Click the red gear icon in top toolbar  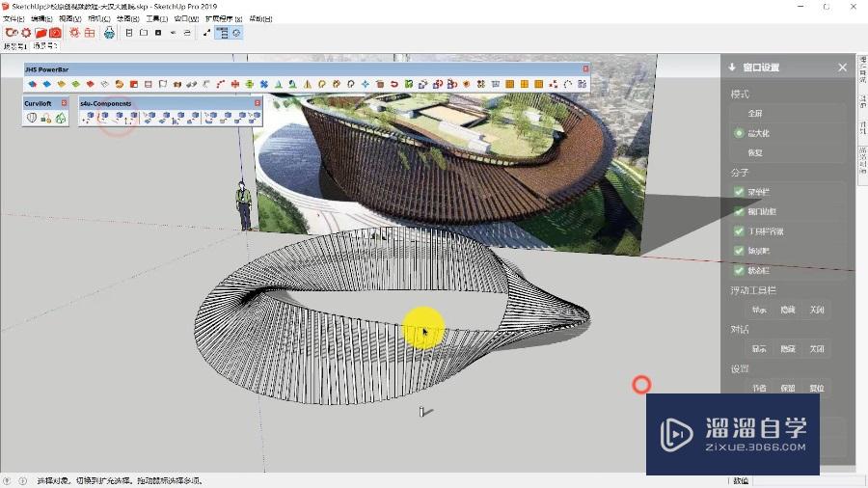tap(26, 33)
